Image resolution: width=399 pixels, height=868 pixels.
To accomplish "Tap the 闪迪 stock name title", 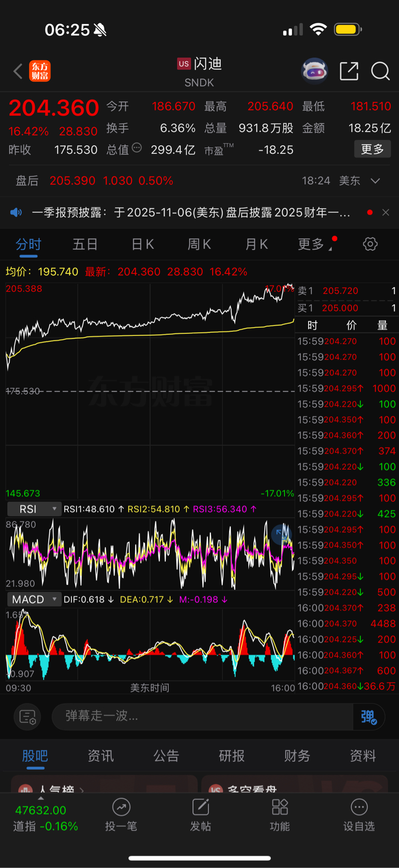I will [x=208, y=63].
